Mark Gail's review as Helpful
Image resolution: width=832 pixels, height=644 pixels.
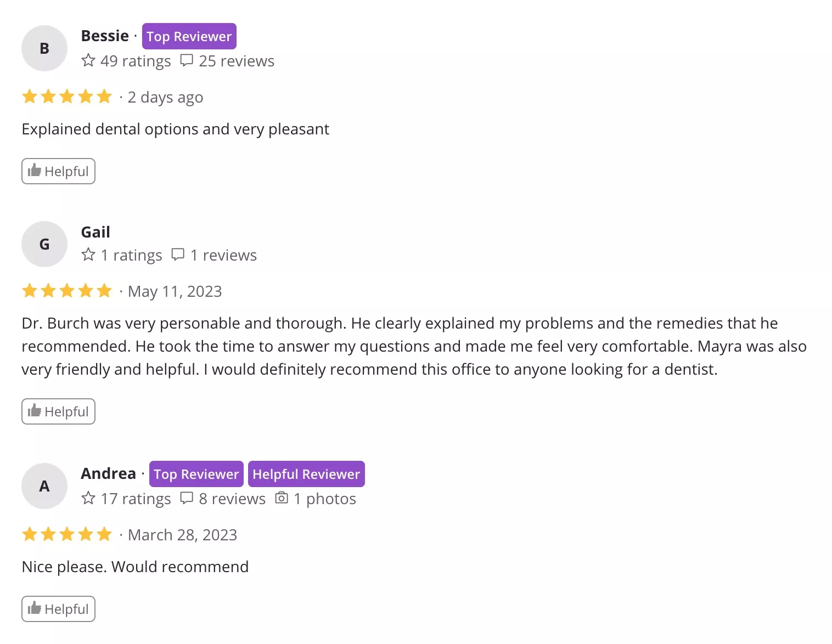click(x=58, y=411)
